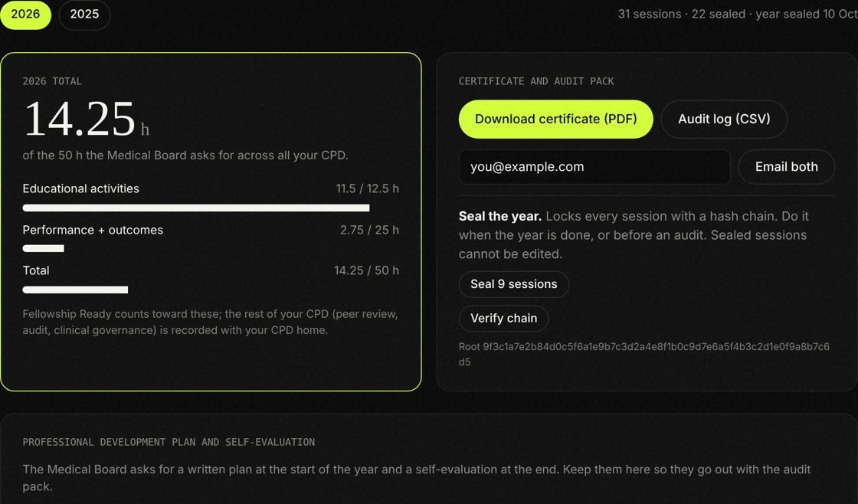Switch to the 2026 year tab

pos(25,15)
